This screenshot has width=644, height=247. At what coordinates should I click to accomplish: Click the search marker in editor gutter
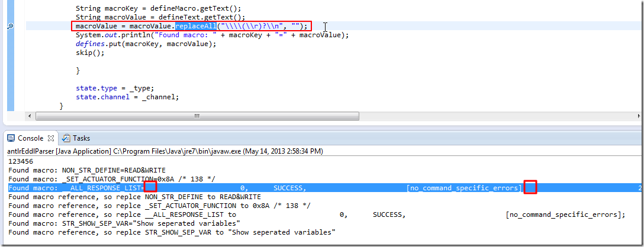10,26
